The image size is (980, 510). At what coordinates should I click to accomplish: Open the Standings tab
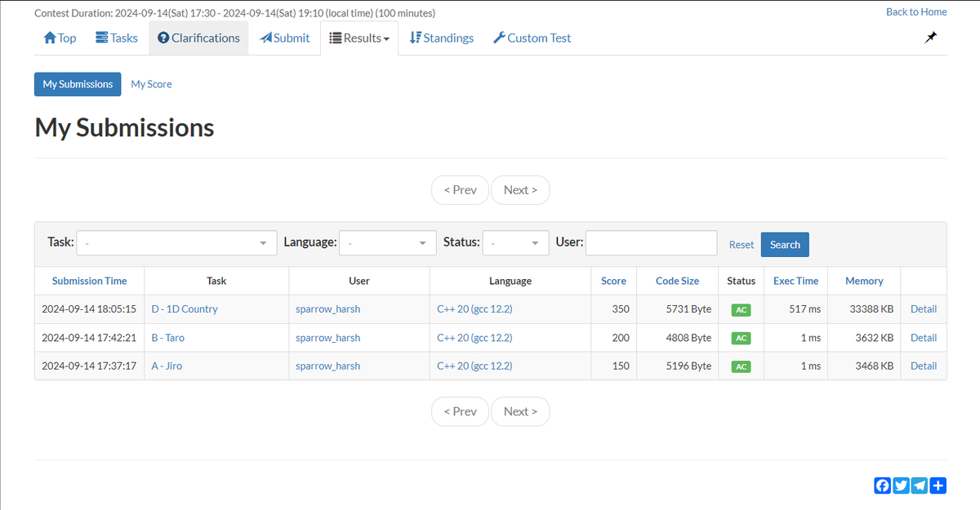click(x=441, y=38)
